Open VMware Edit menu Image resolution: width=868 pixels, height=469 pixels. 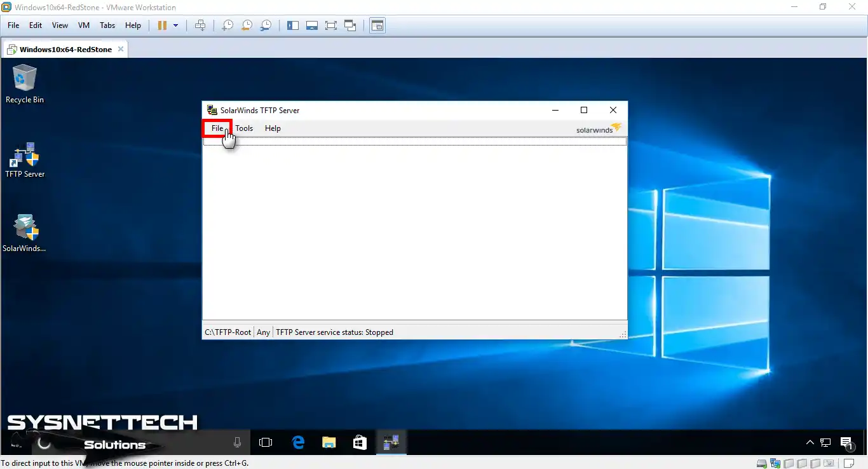[x=36, y=25]
